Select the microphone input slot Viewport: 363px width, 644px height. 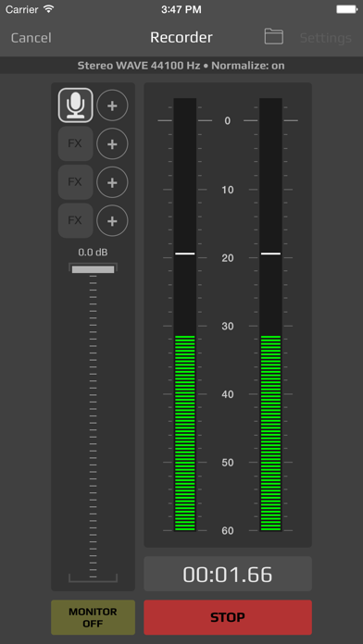click(x=76, y=105)
